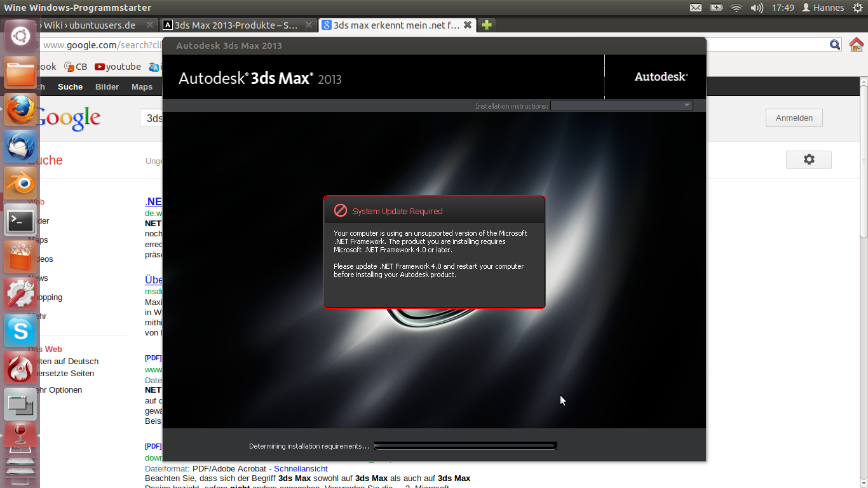The height and width of the screenshot is (488, 868).
Task: Open Ubuntu Software Center shopping bag icon
Action: 20,257
